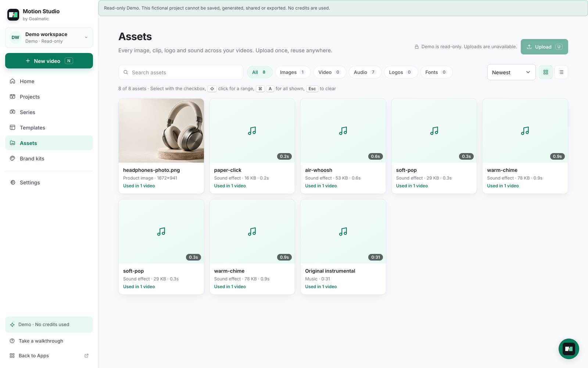The image size is (588, 368).
Task: Click the music note on air-whoosh card
Action: point(343,131)
